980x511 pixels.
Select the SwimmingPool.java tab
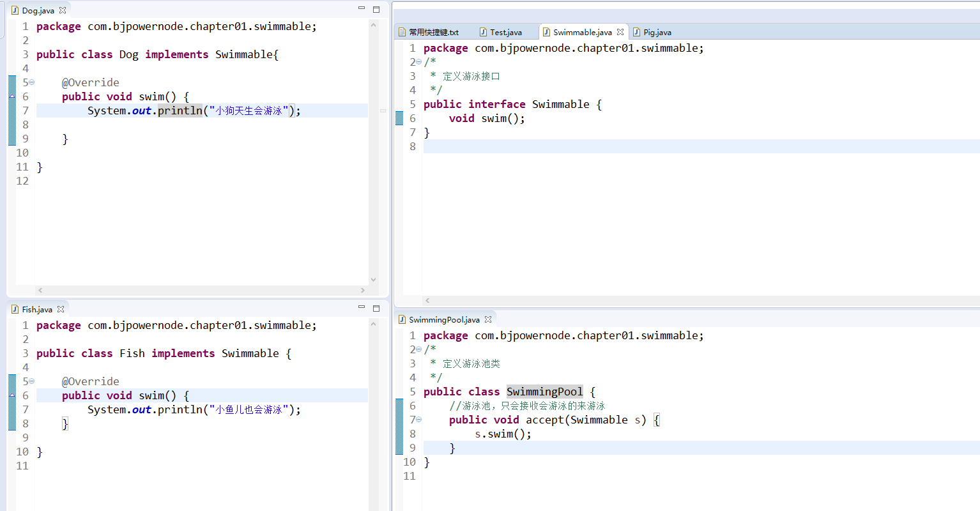444,319
